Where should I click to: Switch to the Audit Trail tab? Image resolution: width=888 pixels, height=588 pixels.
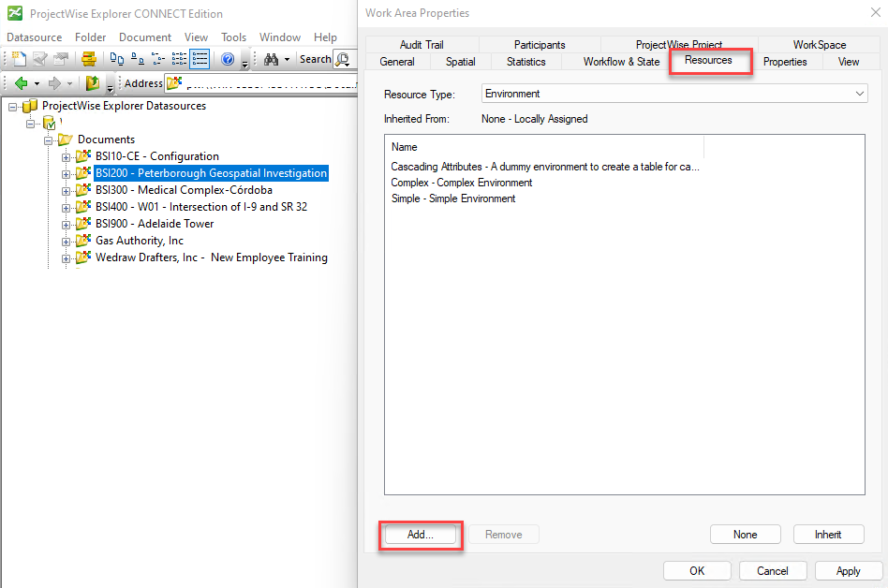tap(422, 45)
